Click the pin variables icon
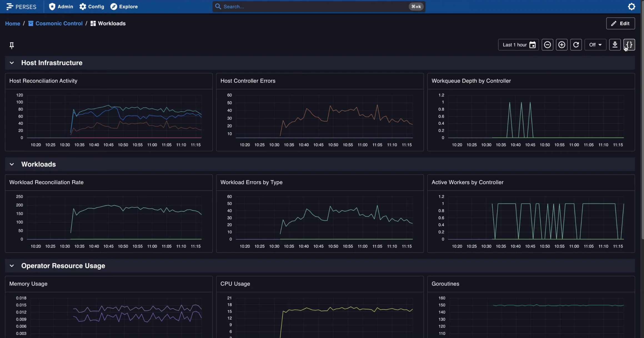This screenshot has height=338, width=644. point(12,45)
